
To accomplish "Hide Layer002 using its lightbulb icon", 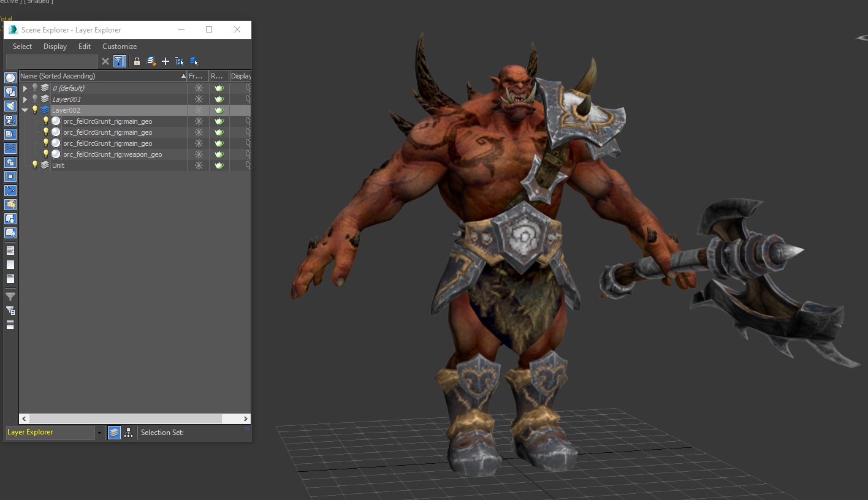I will [x=35, y=110].
